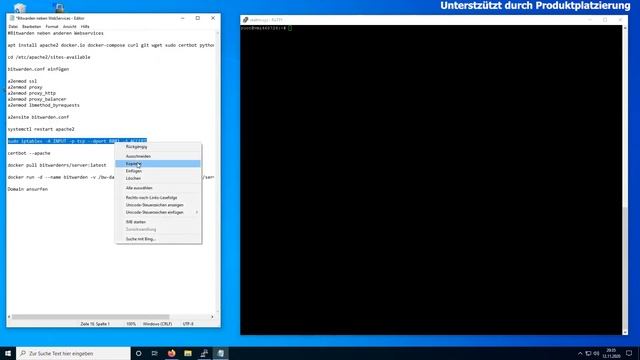Close the Editor window
This screenshot has width=640, height=360.
(x=213, y=18)
